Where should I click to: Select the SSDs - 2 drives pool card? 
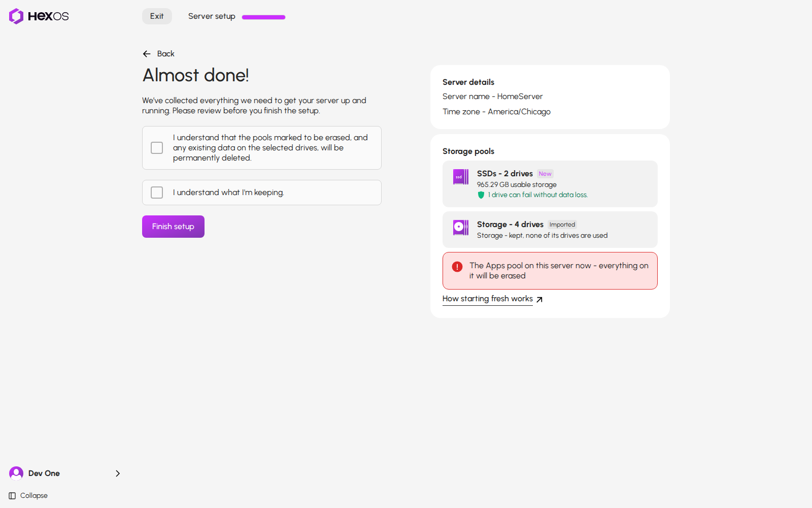[550, 184]
